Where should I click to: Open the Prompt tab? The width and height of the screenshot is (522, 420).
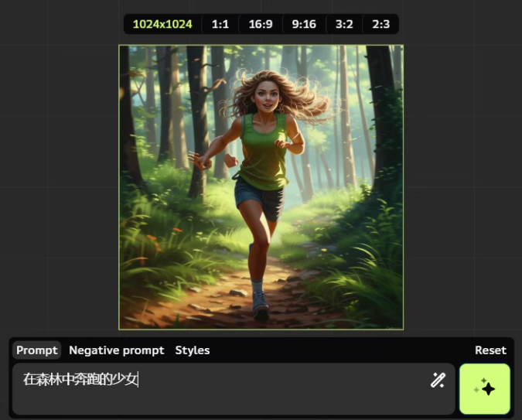pos(37,350)
